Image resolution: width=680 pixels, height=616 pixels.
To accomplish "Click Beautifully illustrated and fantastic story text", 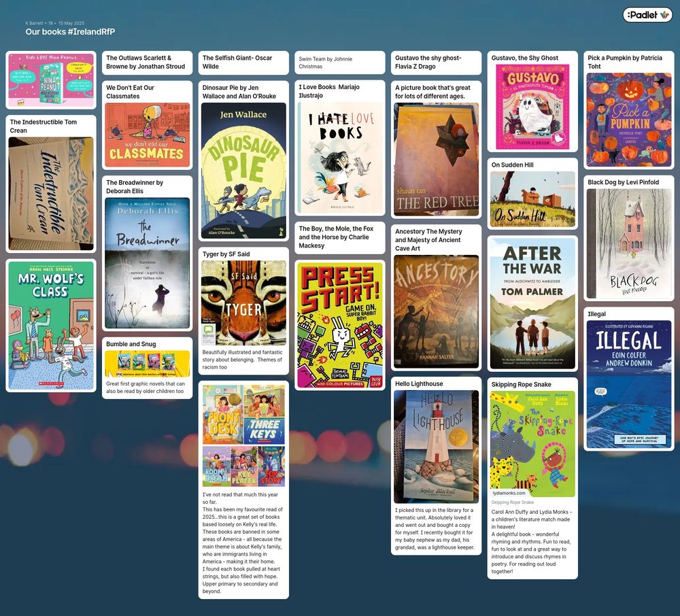I will [x=242, y=360].
